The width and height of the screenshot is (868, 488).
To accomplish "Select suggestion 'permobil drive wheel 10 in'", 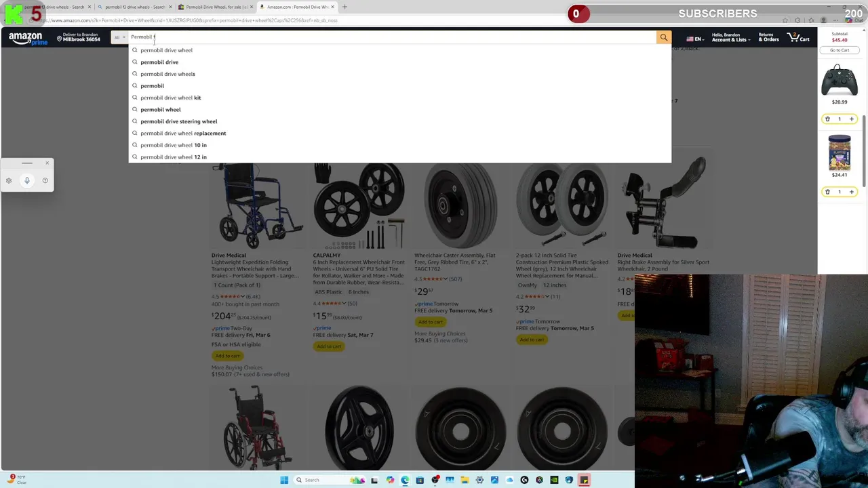I will (x=400, y=145).
